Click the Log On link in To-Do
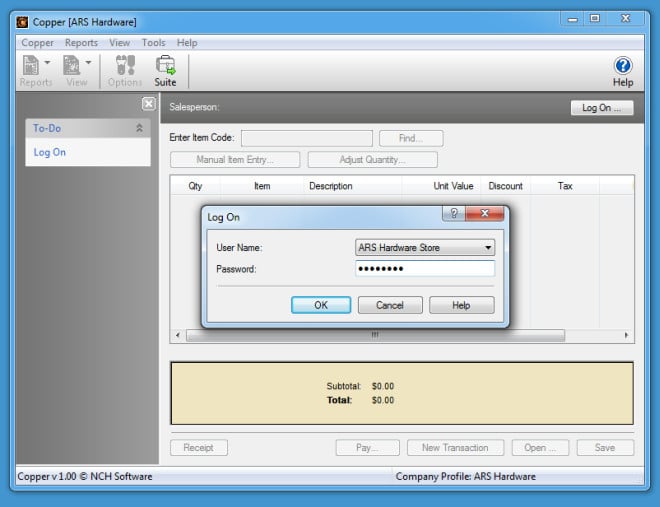660x507 pixels. [50, 152]
